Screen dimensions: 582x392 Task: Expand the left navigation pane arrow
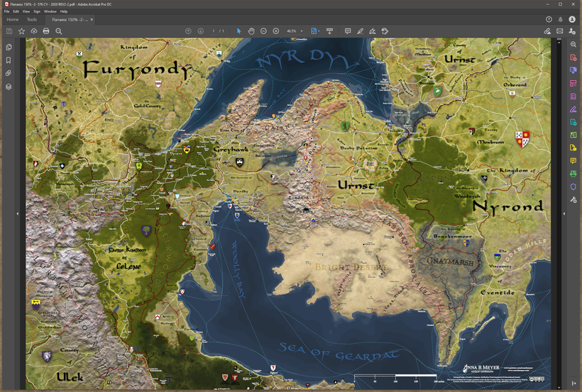(17, 214)
